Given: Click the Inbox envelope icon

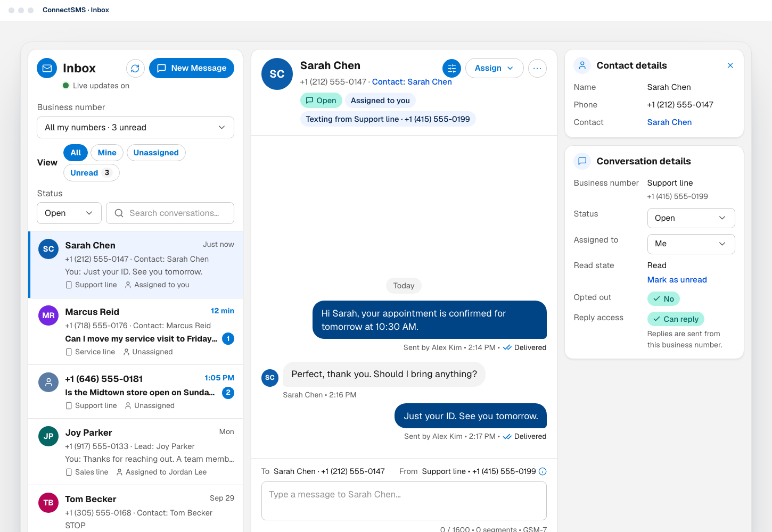Looking at the screenshot, I should click(x=47, y=68).
